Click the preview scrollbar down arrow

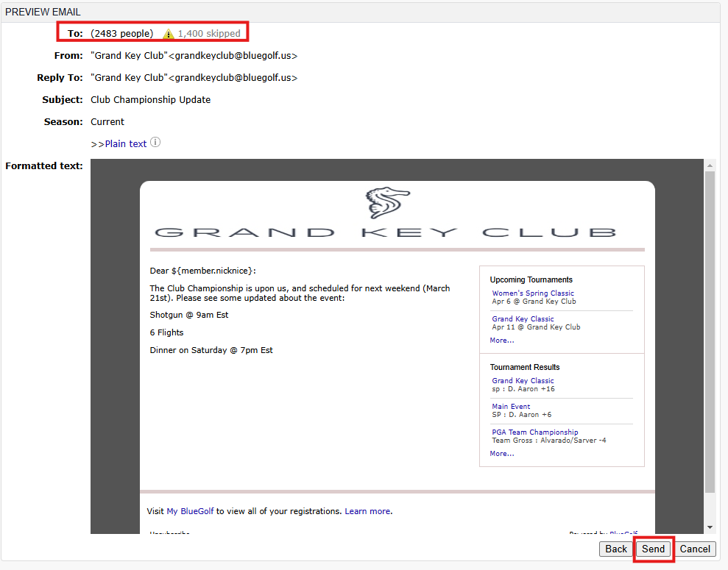coord(710,527)
